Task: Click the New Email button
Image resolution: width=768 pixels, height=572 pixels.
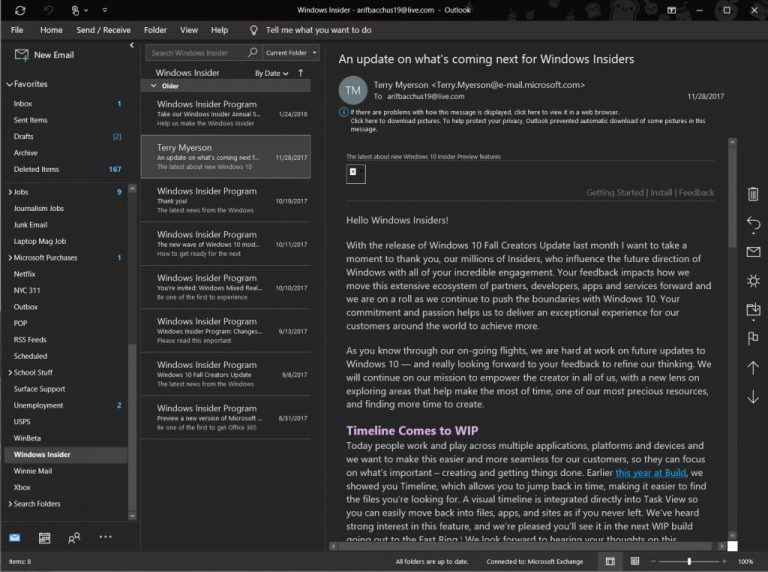Action: pos(44,55)
